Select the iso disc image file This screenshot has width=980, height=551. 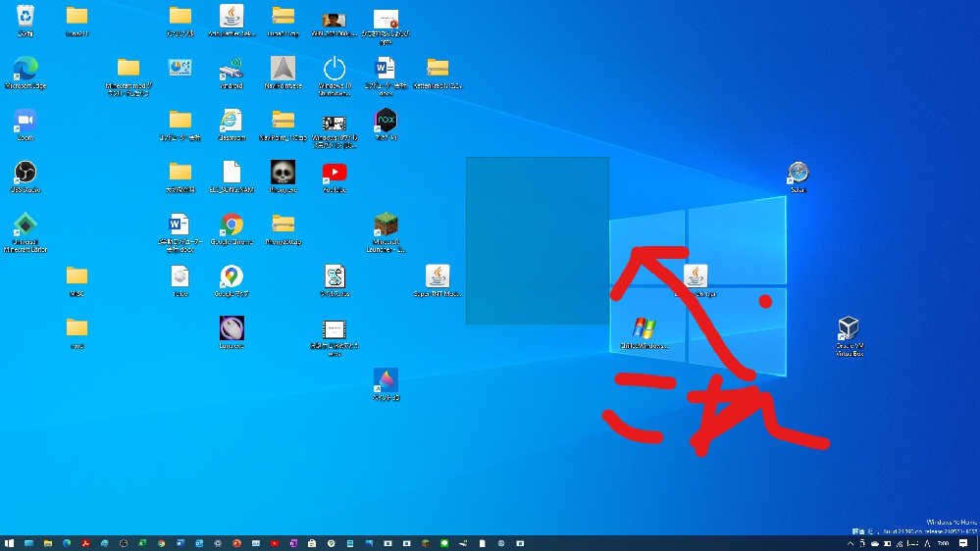(x=180, y=280)
